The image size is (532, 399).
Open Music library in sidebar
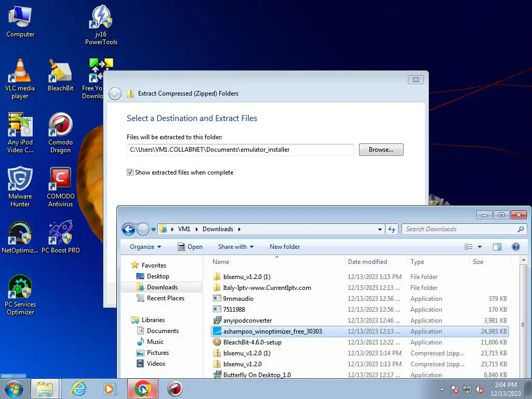[150, 342]
